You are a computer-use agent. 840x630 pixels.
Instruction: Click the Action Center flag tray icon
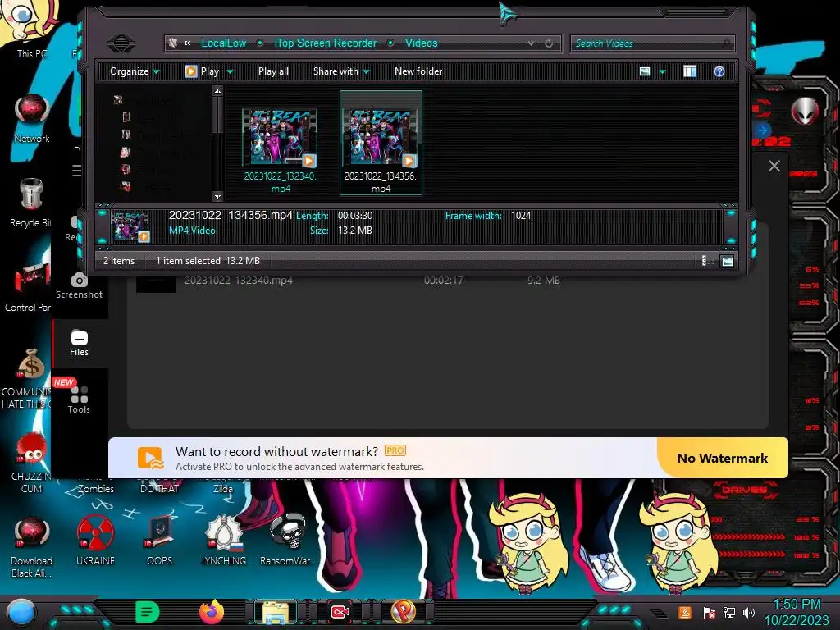pyautogui.click(x=710, y=612)
